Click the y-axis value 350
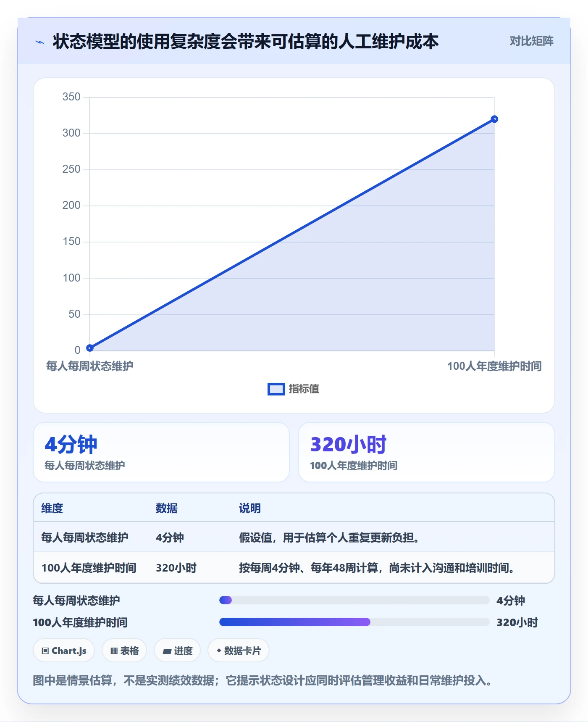This screenshot has height=722, width=588. (71, 97)
